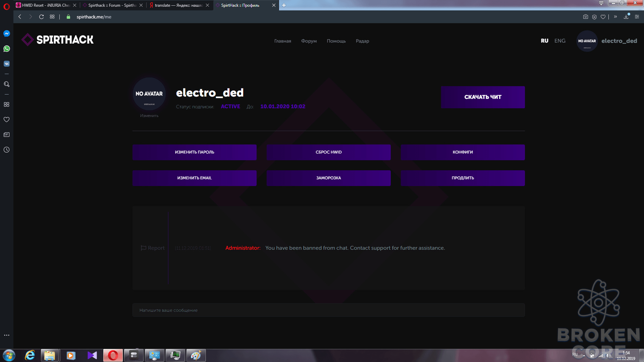
Task: Focus the chat message input field
Action: (329, 310)
